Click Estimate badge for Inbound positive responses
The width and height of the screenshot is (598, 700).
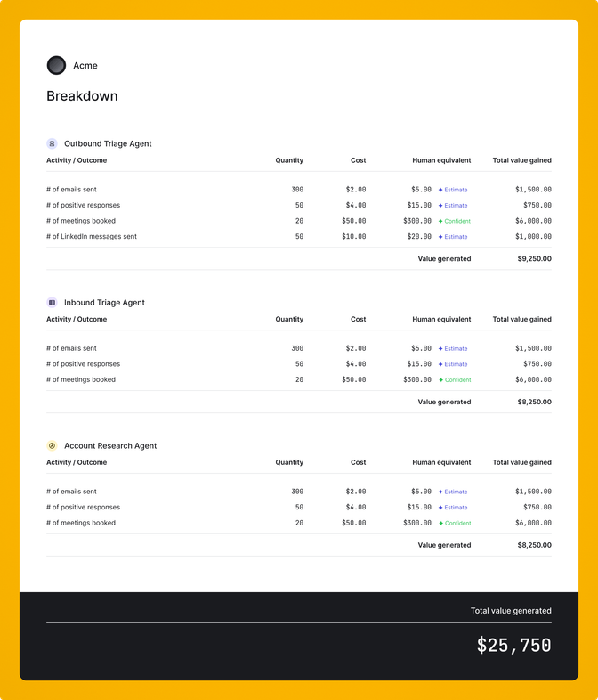point(453,364)
